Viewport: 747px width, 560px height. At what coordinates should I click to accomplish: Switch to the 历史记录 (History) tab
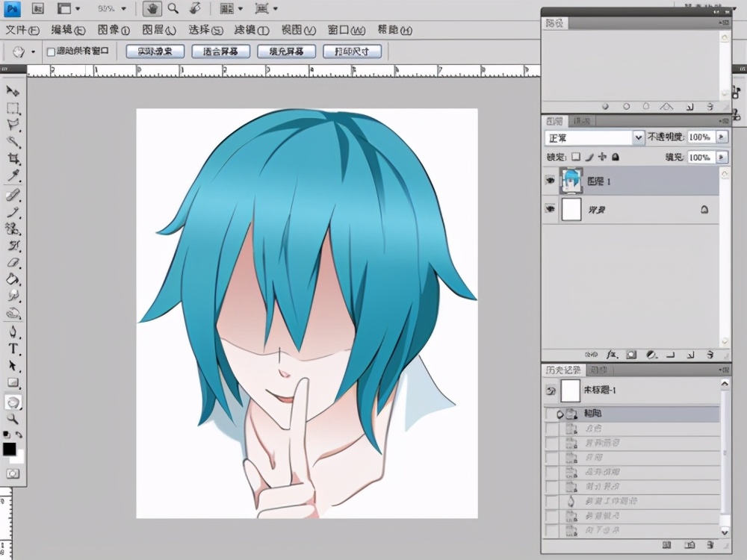(x=564, y=370)
